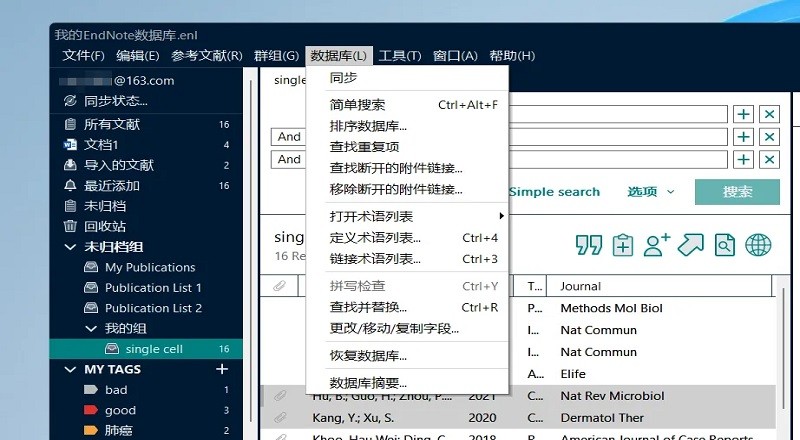The image size is (800, 440).
Task: Collapse the 我的组 group
Action: pyautogui.click(x=90, y=328)
